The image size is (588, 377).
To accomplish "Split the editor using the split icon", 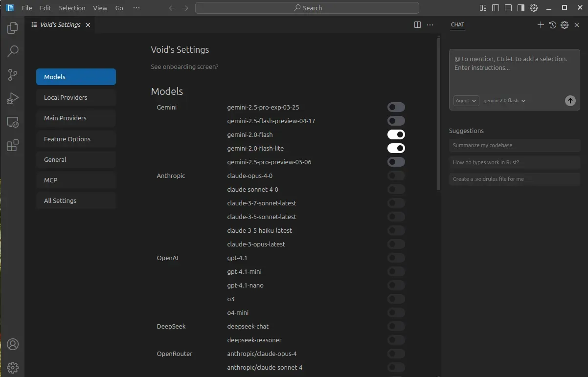I will click(417, 24).
